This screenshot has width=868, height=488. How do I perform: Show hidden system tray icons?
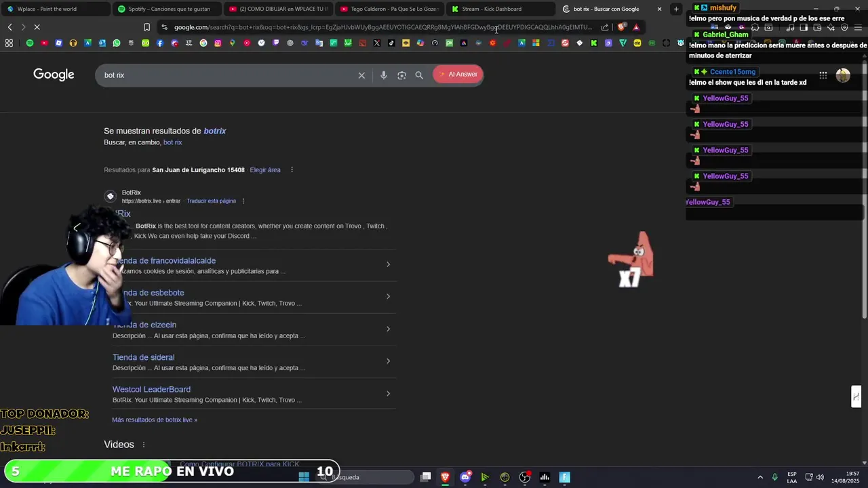point(760,477)
